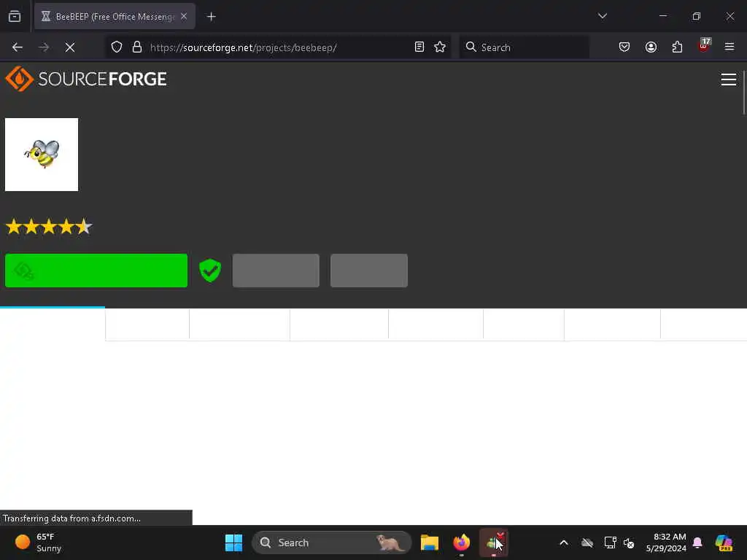Open the clock showing 8:32 AM

click(666, 542)
